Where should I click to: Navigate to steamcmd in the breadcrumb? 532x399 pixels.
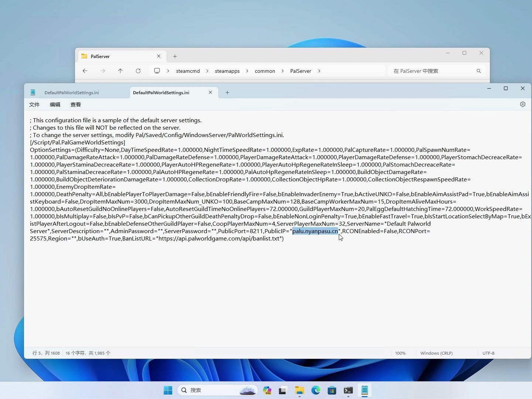(188, 71)
